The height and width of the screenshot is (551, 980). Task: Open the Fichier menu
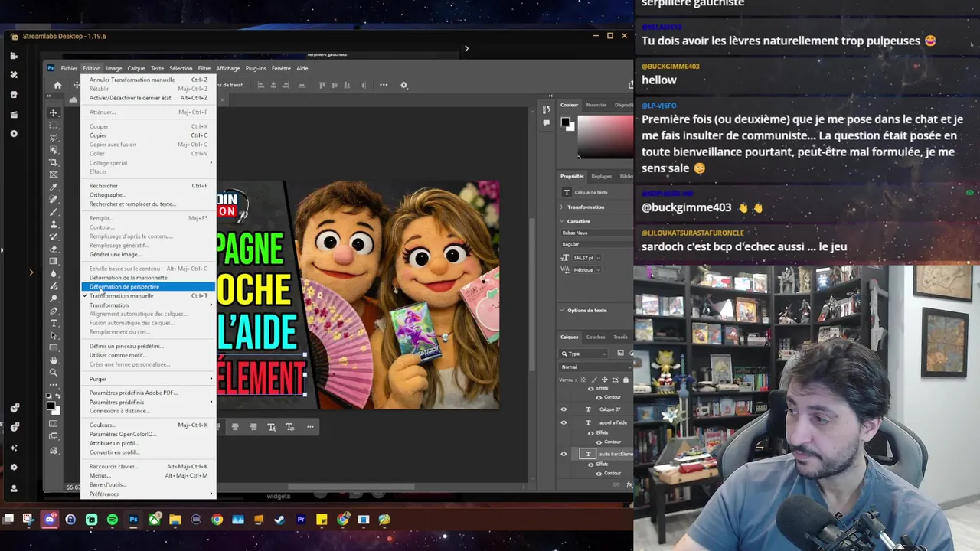(x=69, y=68)
